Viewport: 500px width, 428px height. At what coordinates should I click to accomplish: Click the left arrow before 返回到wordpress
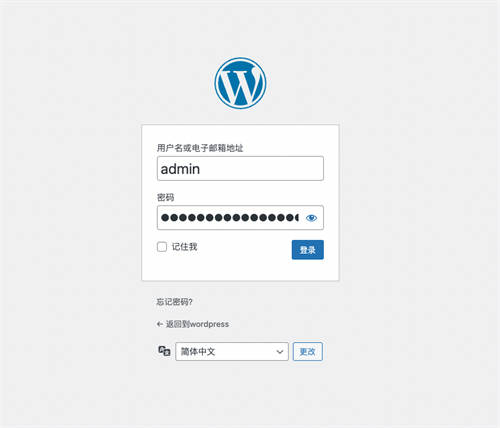tap(160, 324)
